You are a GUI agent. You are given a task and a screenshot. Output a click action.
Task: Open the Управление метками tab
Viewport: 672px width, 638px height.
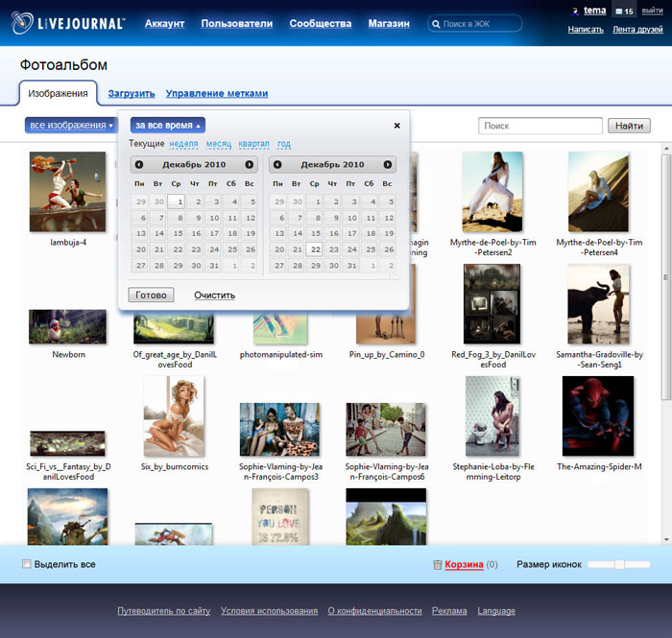[217, 93]
